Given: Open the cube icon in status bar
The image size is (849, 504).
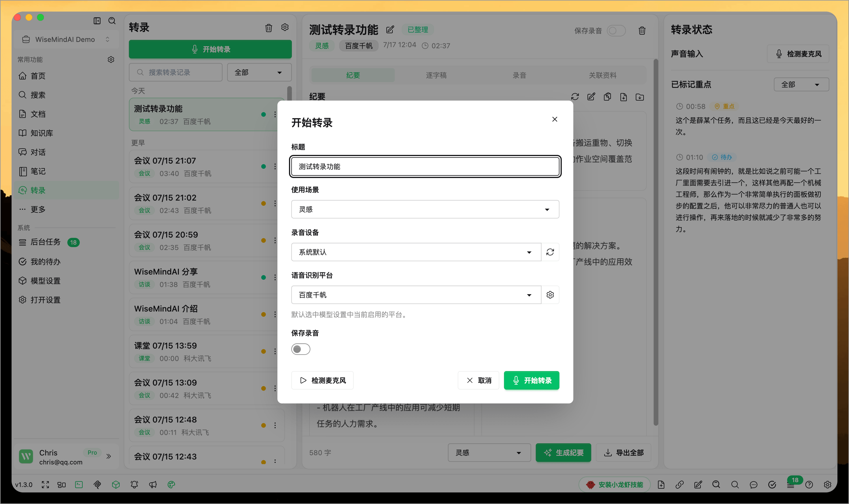Looking at the screenshot, I should [x=116, y=485].
